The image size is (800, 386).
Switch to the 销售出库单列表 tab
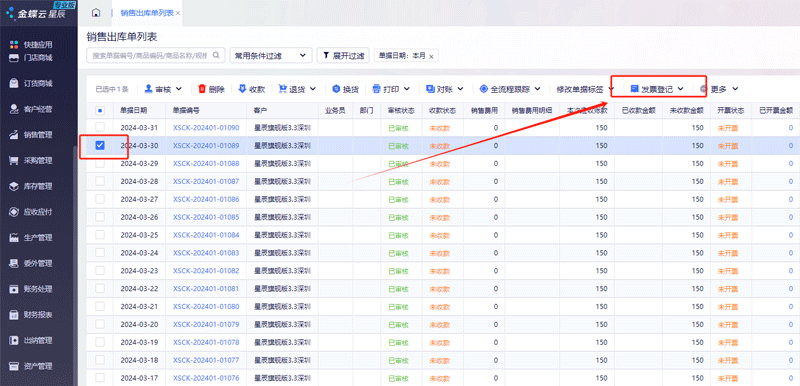[147, 13]
